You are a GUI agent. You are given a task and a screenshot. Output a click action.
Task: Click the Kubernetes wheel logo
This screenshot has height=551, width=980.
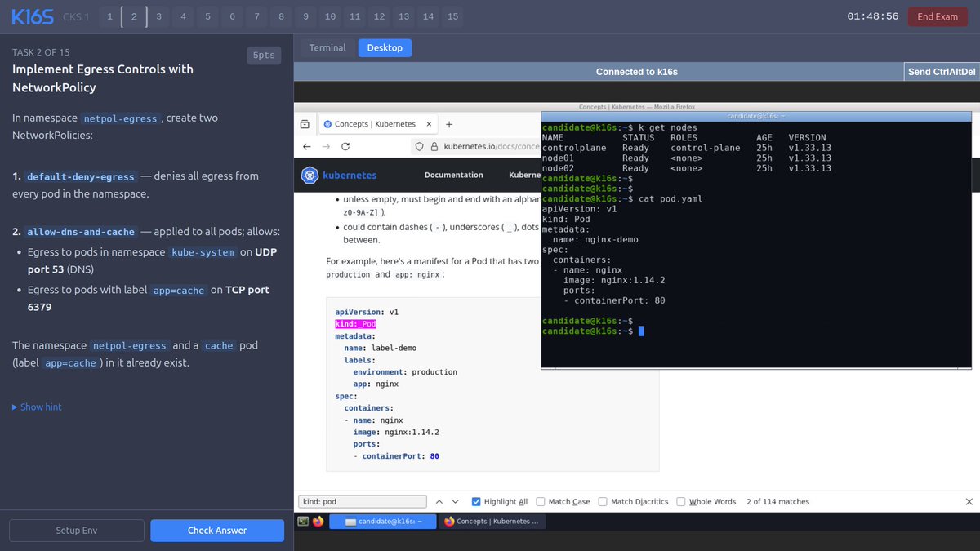pyautogui.click(x=310, y=175)
